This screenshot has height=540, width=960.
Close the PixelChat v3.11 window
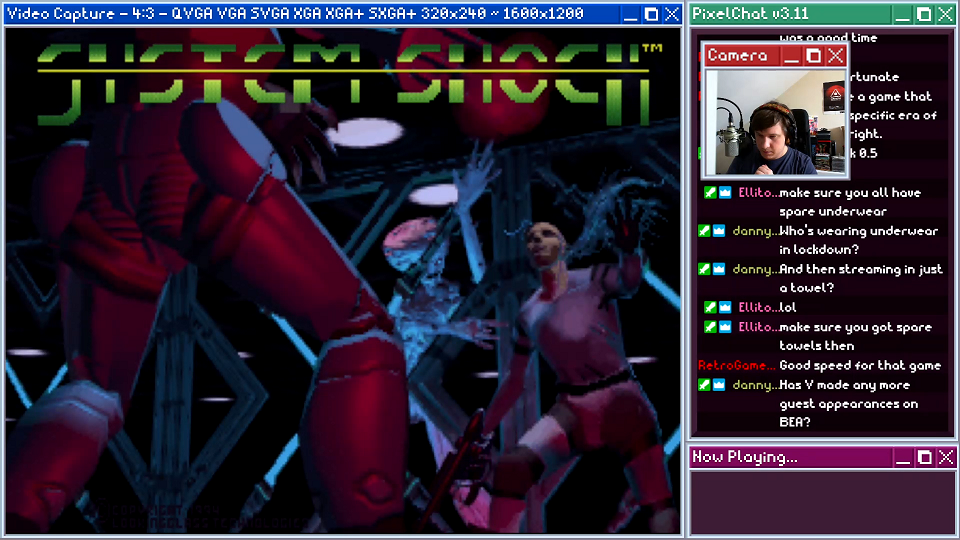coord(945,14)
